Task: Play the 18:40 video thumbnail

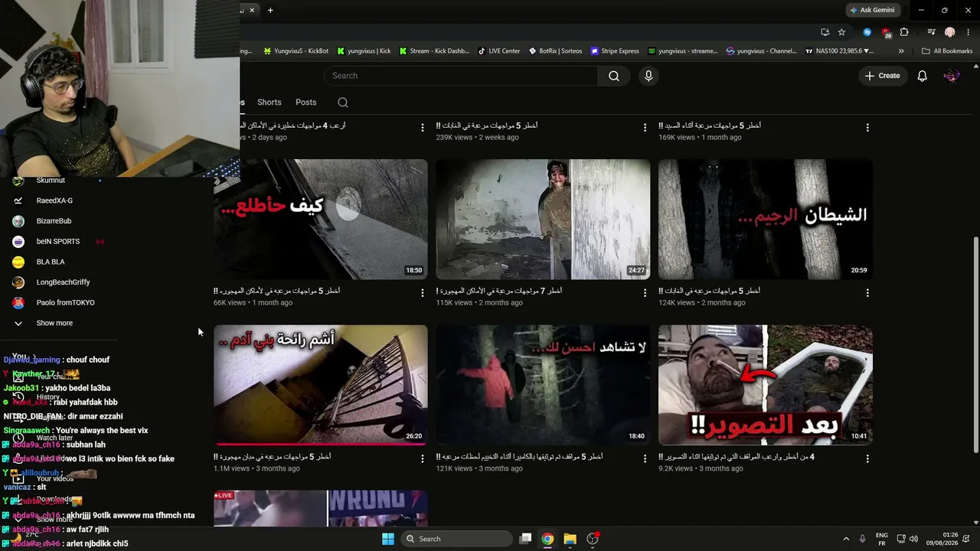Action: click(x=543, y=385)
